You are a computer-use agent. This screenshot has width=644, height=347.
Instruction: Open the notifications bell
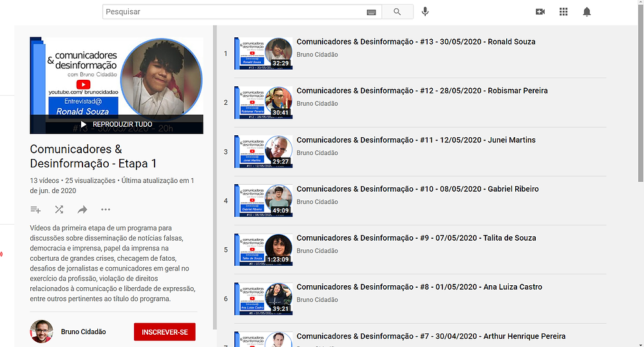(x=587, y=12)
